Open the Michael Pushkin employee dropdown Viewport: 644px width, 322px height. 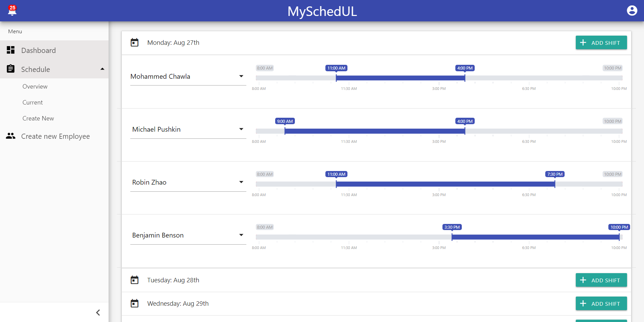188,129
